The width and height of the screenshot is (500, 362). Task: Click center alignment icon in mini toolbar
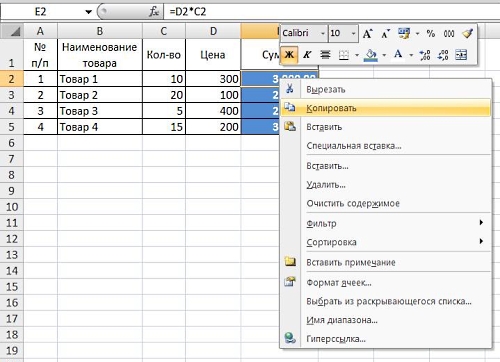tap(325, 55)
